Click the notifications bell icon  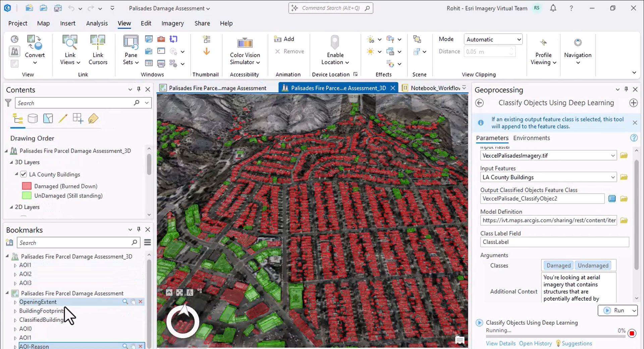[x=553, y=8]
